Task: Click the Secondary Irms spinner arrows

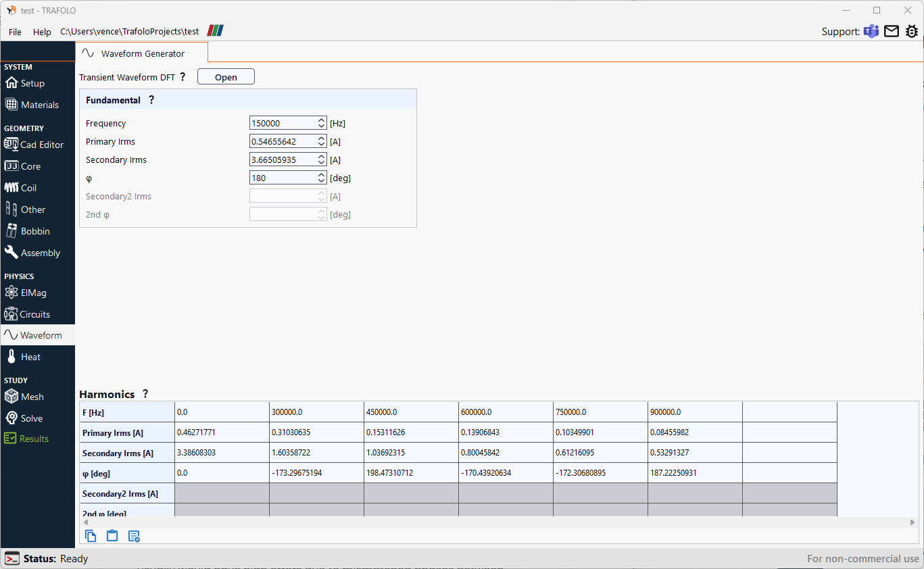Action: 321,159
